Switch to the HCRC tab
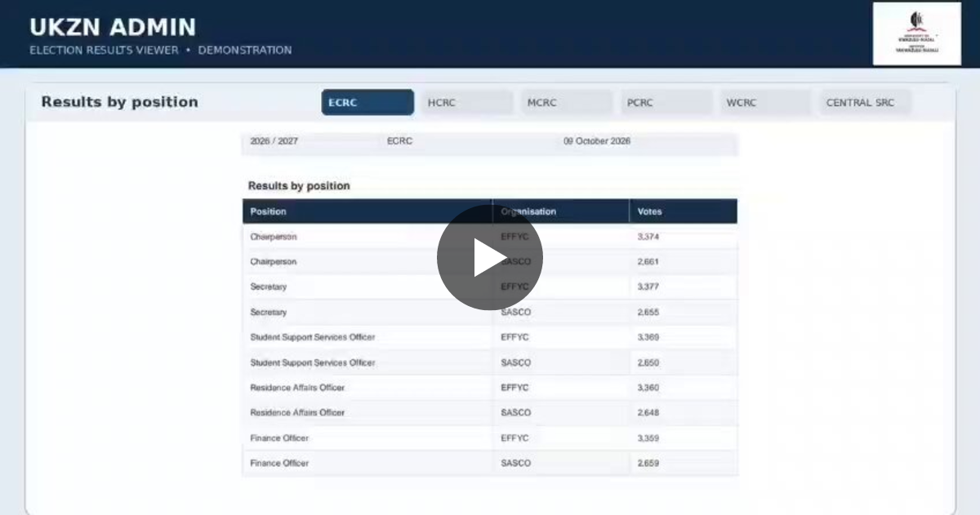The width and height of the screenshot is (980, 515). point(467,103)
